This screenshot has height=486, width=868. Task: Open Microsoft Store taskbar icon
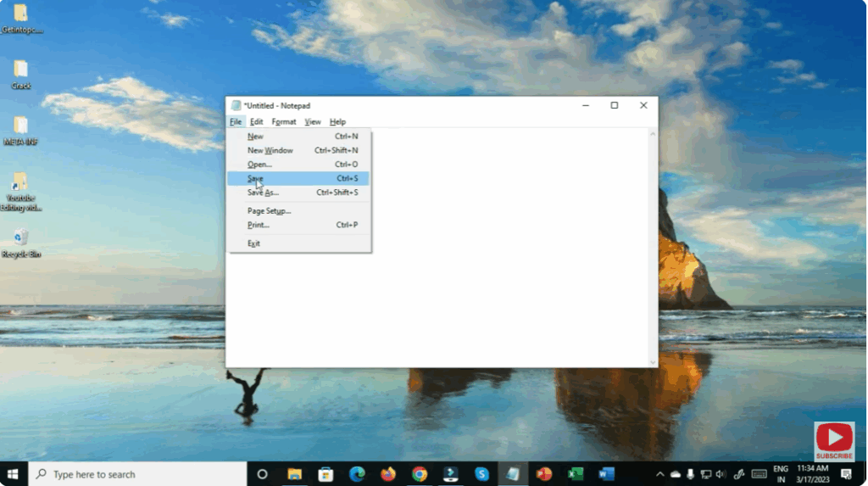click(325, 474)
